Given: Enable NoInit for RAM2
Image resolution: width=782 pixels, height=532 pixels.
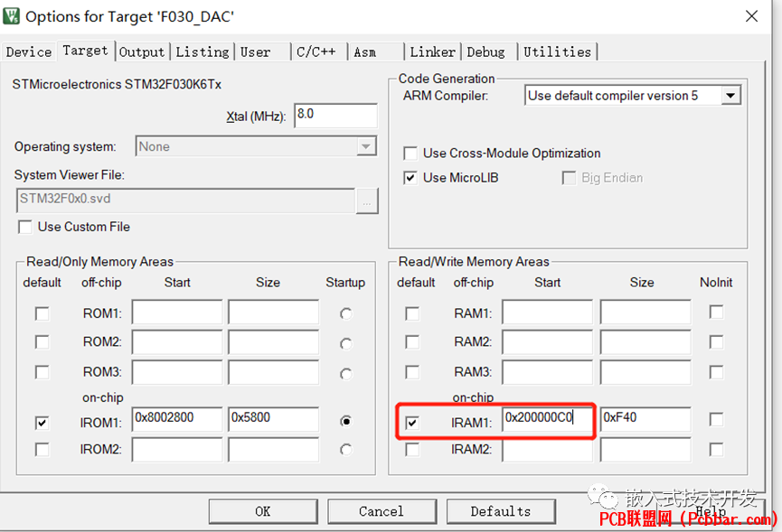Looking at the screenshot, I should click(x=716, y=342).
